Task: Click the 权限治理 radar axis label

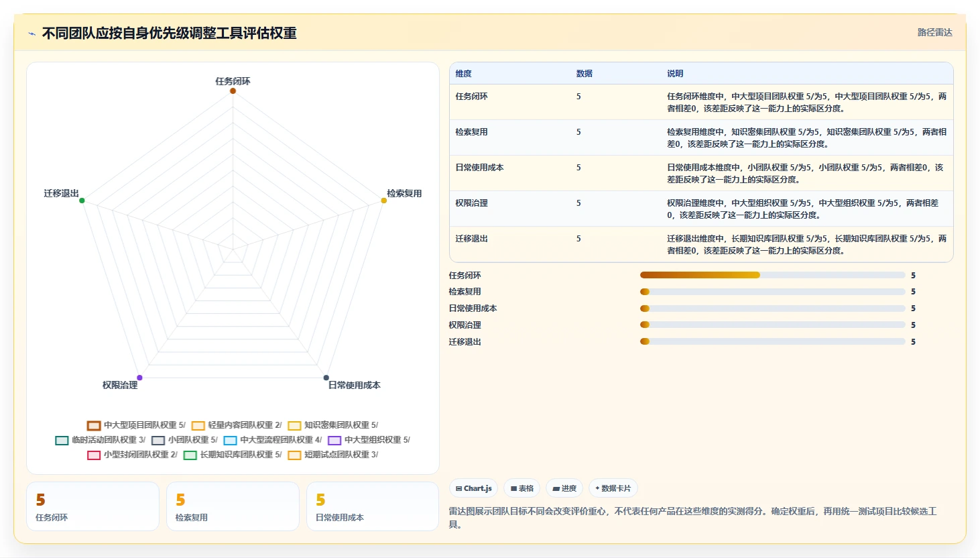Action: click(x=120, y=385)
